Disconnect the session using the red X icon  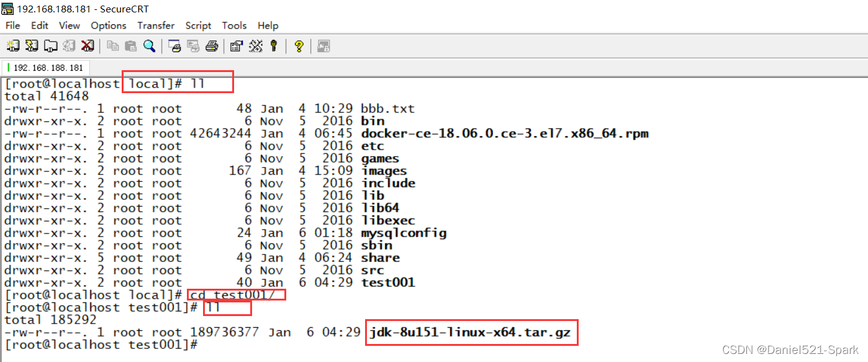88,46
